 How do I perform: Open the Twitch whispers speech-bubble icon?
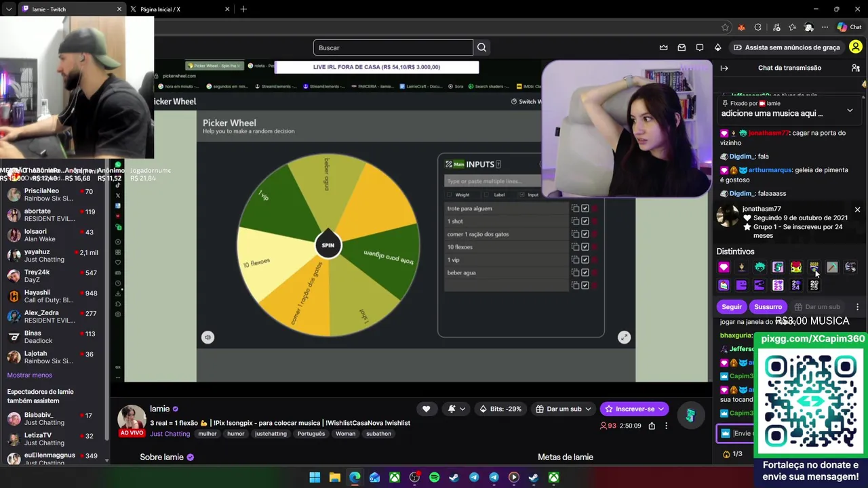click(x=700, y=47)
